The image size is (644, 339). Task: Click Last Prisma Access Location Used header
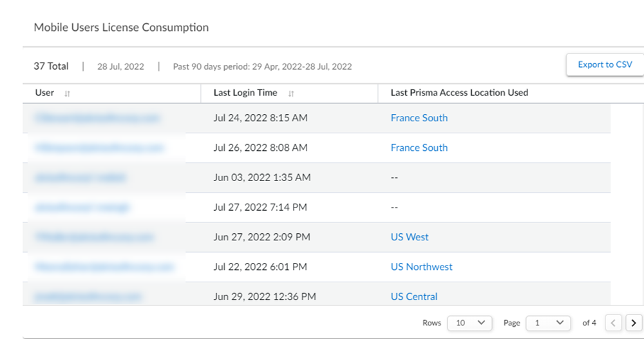459,93
